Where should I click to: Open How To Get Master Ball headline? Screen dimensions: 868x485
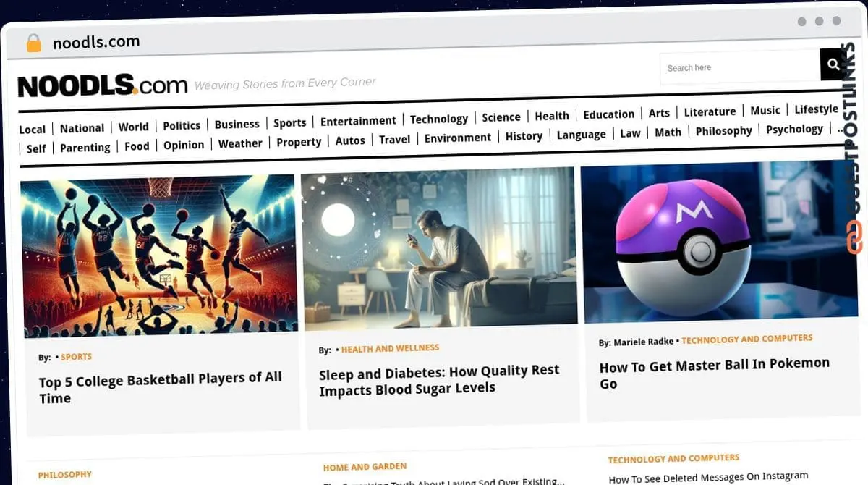coord(714,373)
